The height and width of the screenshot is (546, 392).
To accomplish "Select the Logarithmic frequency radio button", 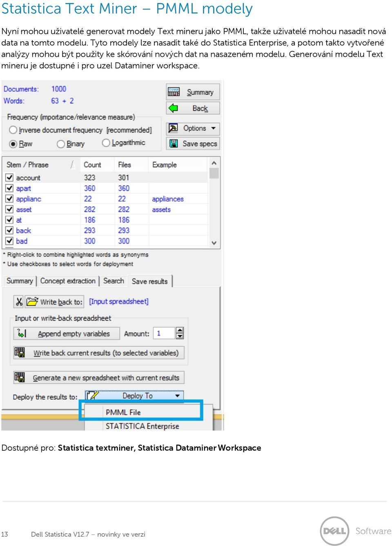I will [x=106, y=143].
